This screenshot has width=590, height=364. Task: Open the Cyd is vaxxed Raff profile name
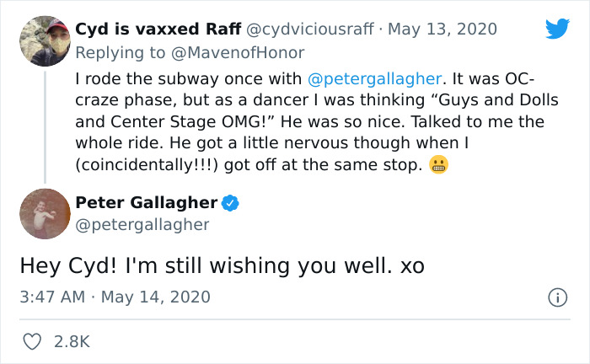click(158, 29)
